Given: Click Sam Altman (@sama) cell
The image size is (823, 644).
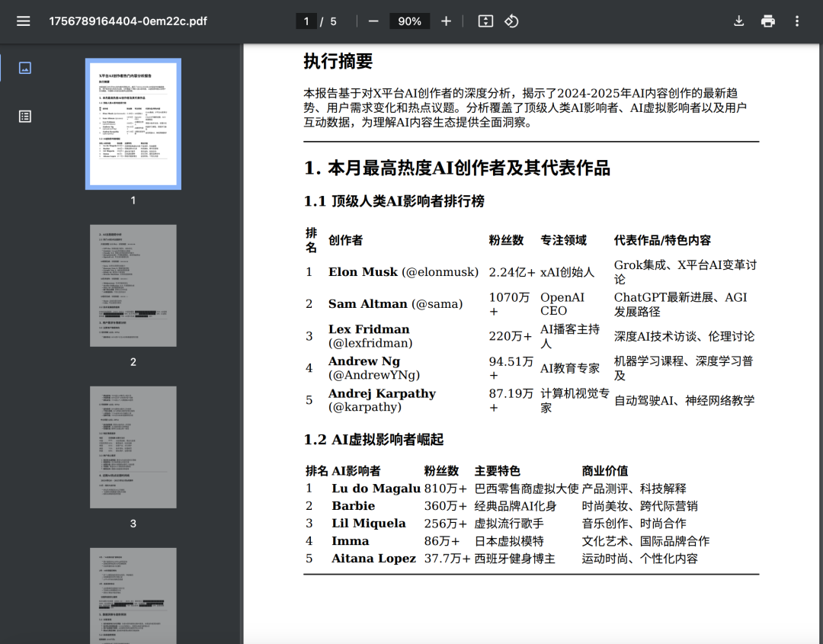Looking at the screenshot, I should (x=395, y=304).
